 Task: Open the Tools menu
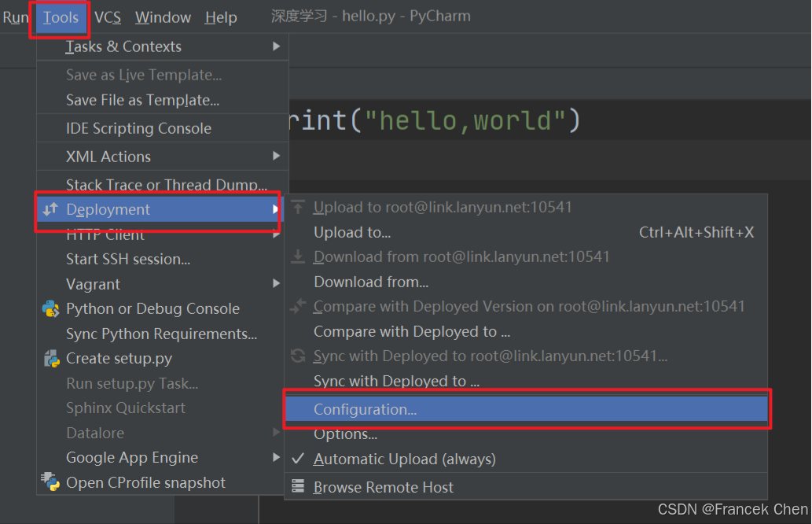click(60, 17)
